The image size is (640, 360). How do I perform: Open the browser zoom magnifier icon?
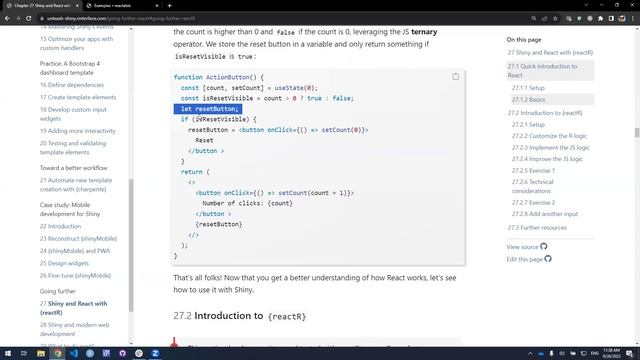coord(533,18)
